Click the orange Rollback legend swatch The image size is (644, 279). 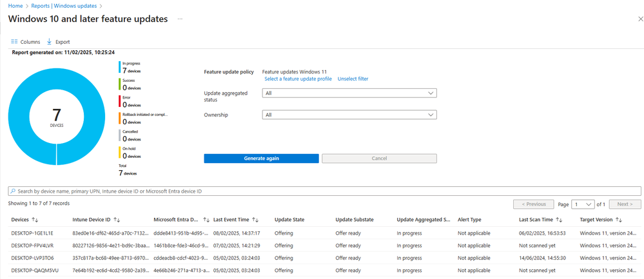[x=119, y=119]
